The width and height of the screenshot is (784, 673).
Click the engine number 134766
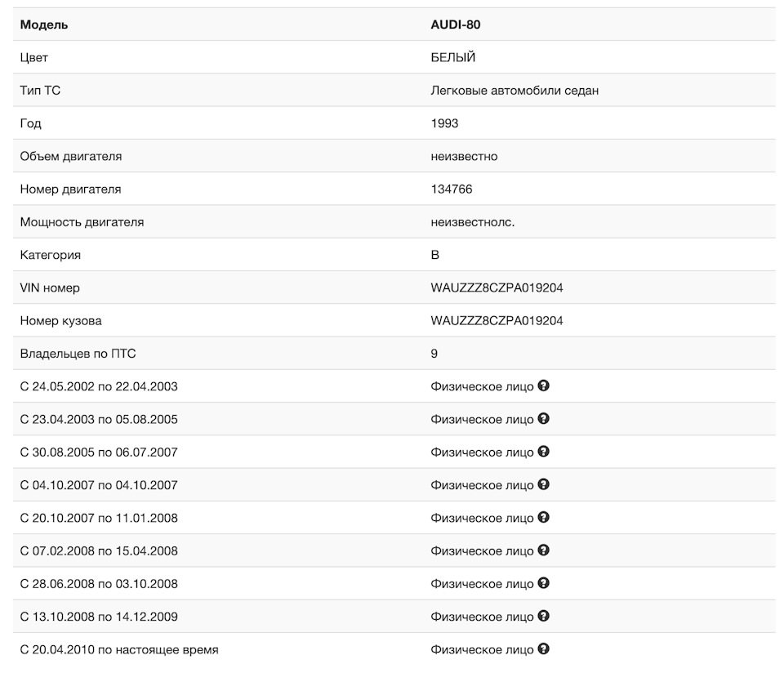coord(451,189)
